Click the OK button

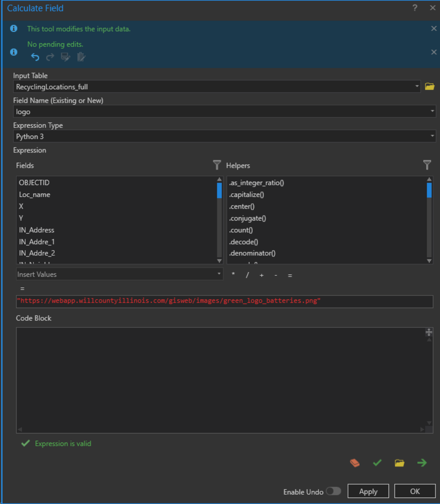415,491
